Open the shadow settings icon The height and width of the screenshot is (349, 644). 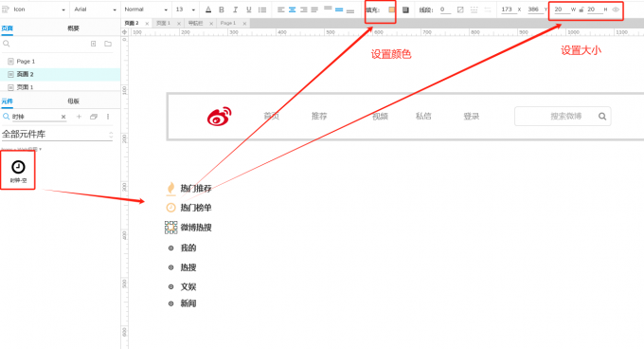tap(405, 9)
